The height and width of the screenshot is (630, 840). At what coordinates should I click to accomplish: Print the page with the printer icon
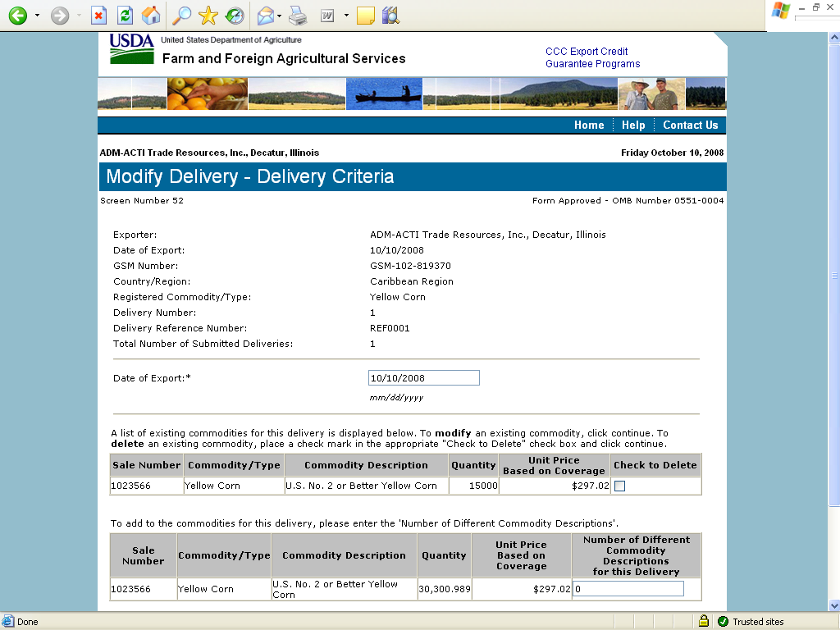[298, 16]
